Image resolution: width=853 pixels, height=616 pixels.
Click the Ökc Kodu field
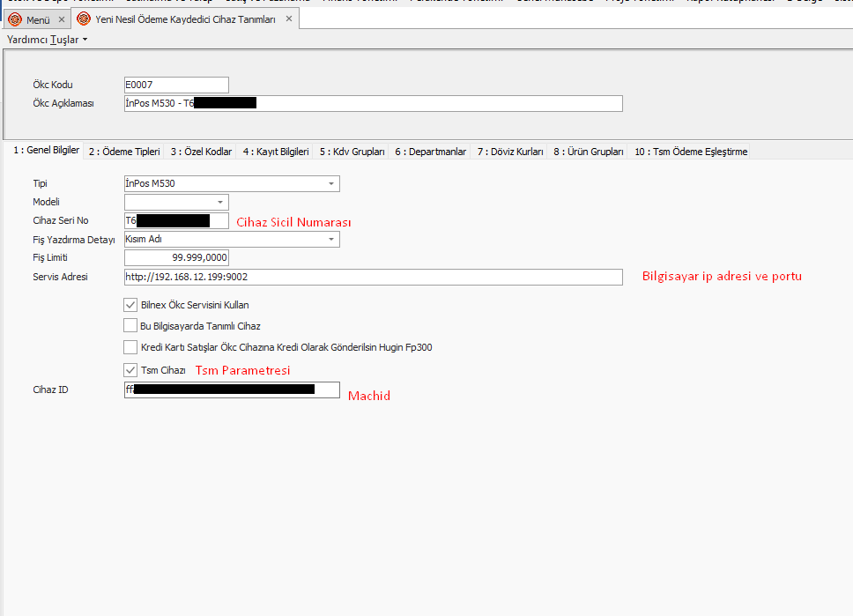pyautogui.click(x=176, y=85)
